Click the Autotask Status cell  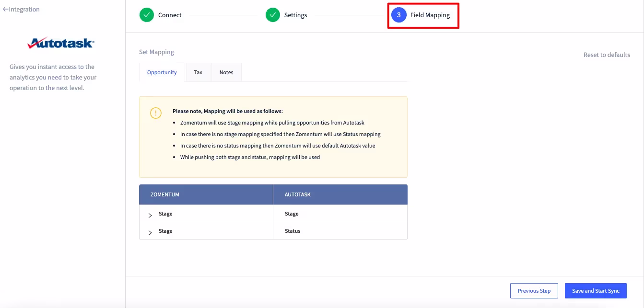click(340, 231)
